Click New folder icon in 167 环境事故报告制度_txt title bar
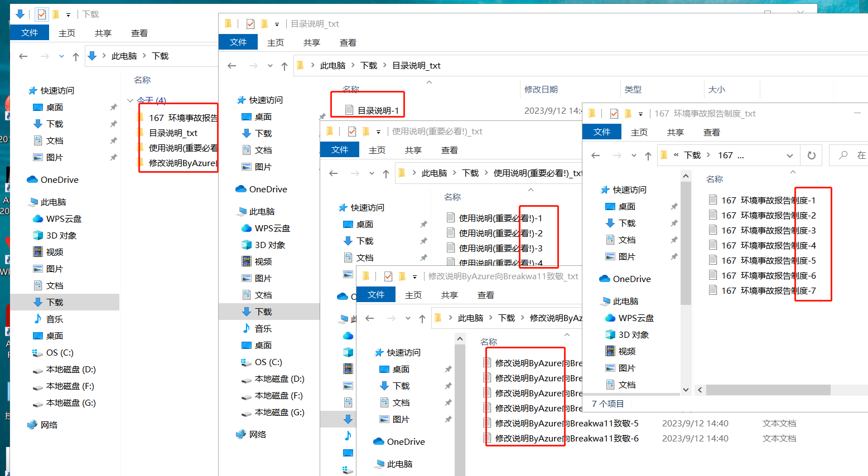 coord(628,113)
